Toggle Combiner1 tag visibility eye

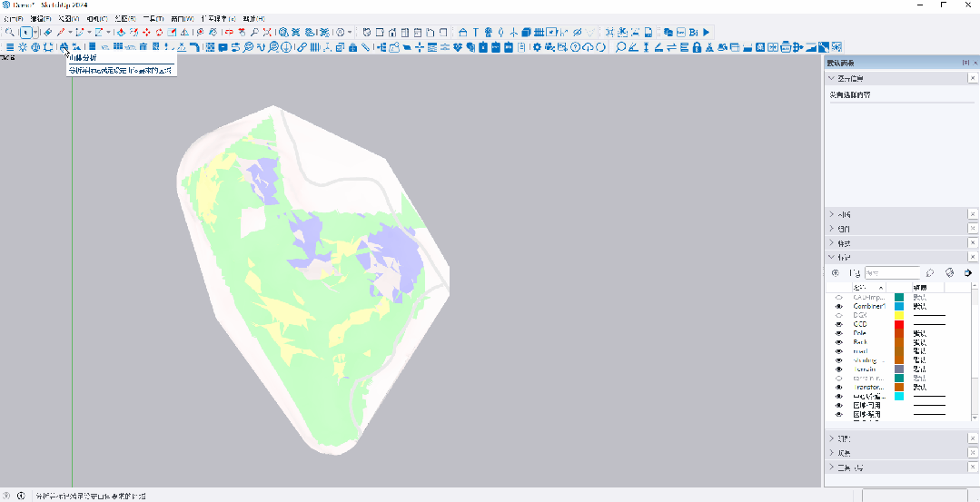(x=839, y=307)
